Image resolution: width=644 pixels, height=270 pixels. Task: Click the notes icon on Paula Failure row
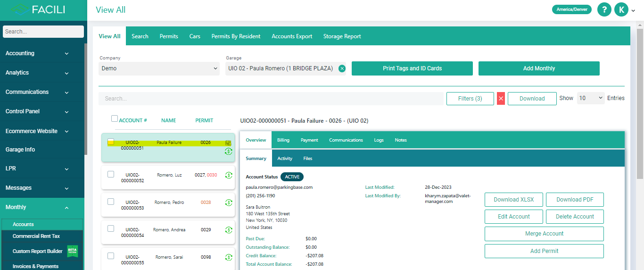point(228,143)
